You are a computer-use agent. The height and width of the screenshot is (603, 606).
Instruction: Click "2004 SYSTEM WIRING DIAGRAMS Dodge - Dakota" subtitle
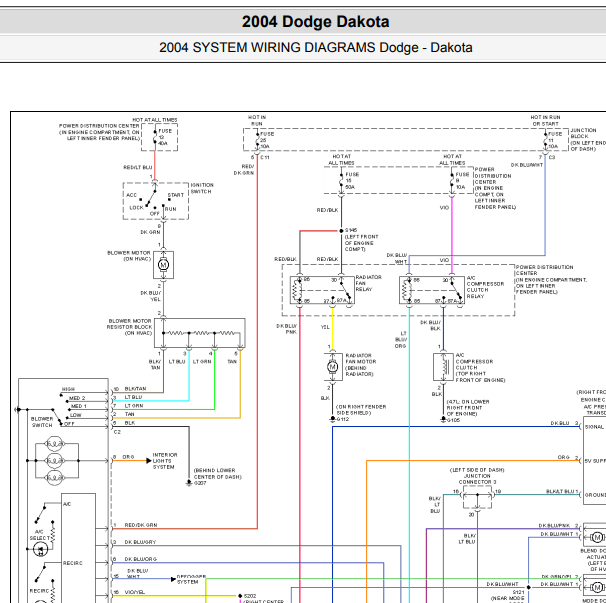[315, 48]
